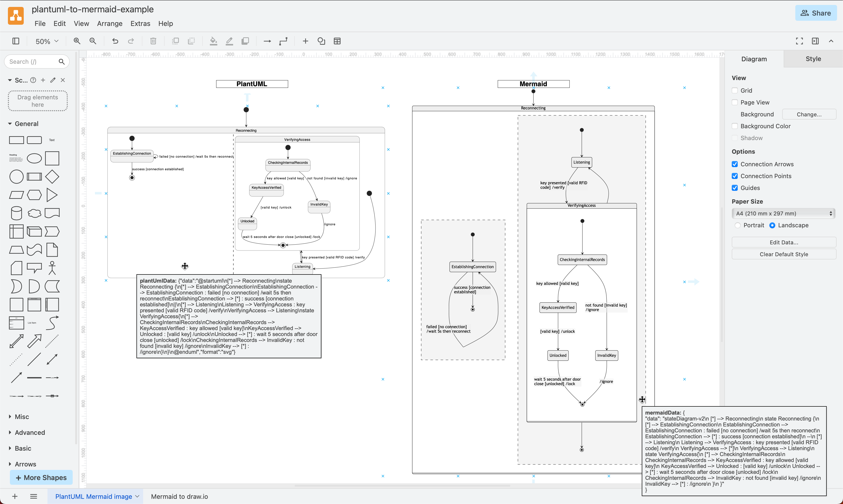This screenshot has height=504, width=843.
Task: Enable the Grid checkbox
Action: pos(735,90)
